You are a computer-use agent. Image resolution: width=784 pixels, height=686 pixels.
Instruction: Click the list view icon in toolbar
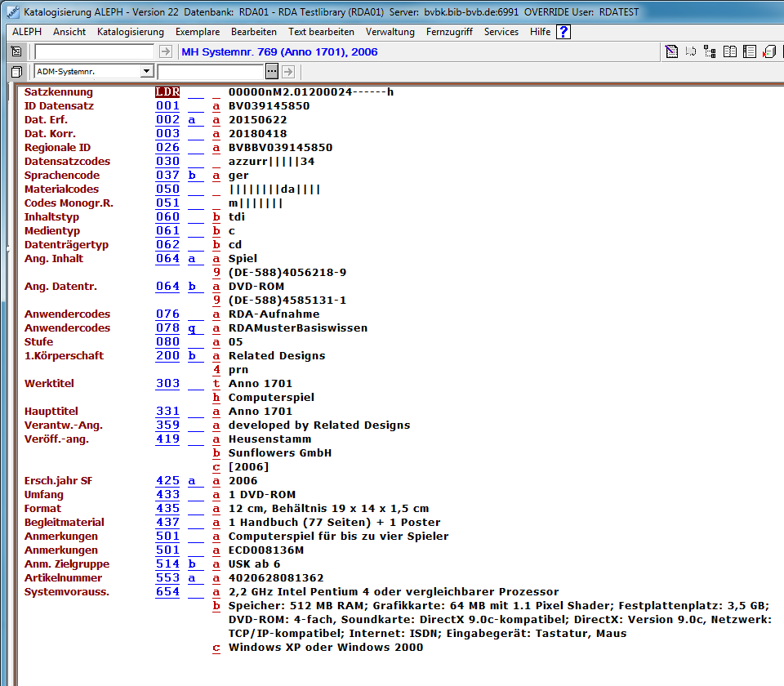pos(748,51)
